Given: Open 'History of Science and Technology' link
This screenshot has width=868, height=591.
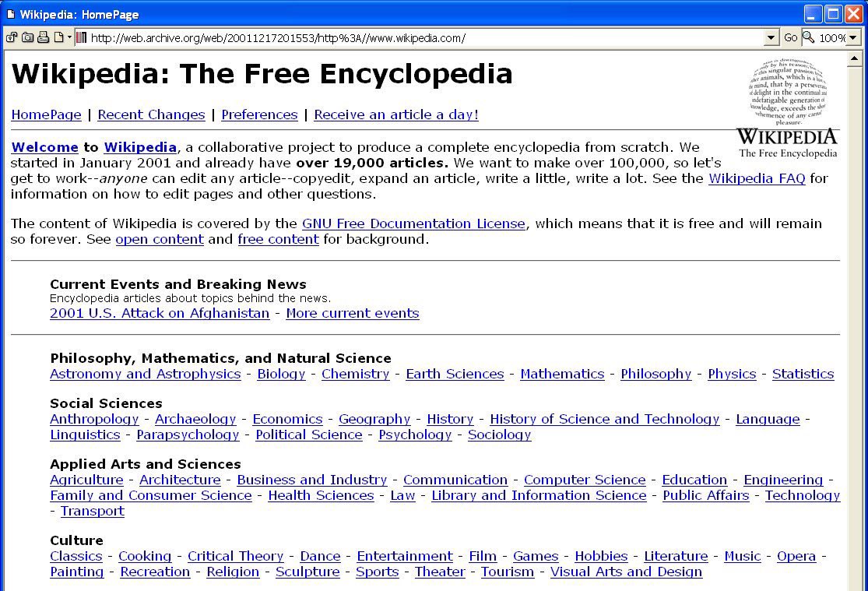Looking at the screenshot, I should click(x=605, y=419).
